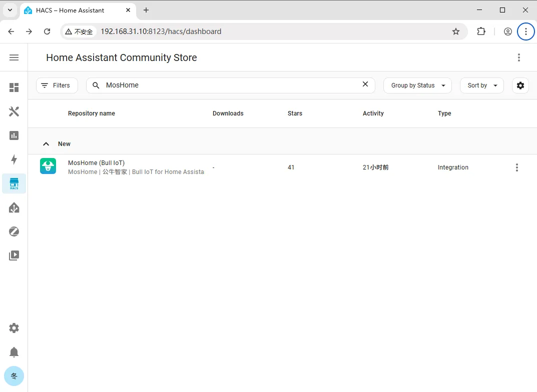Screen dimensions: 537x392
Task: Collapse the New group chevron
Action: [46, 144]
